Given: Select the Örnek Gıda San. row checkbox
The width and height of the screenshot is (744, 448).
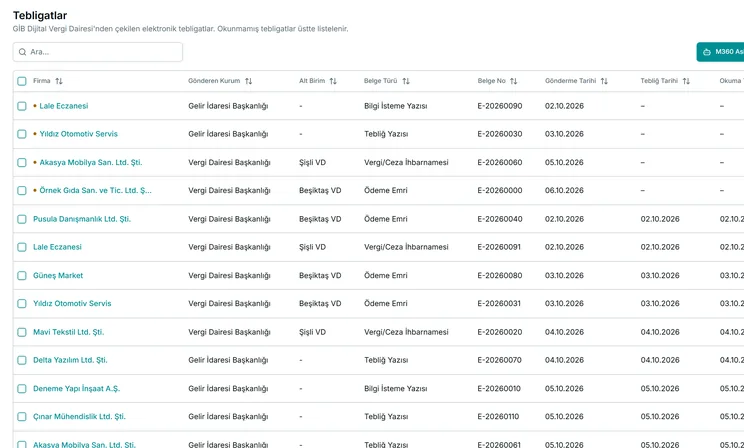Looking at the screenshot, I should tap(22, 190).
